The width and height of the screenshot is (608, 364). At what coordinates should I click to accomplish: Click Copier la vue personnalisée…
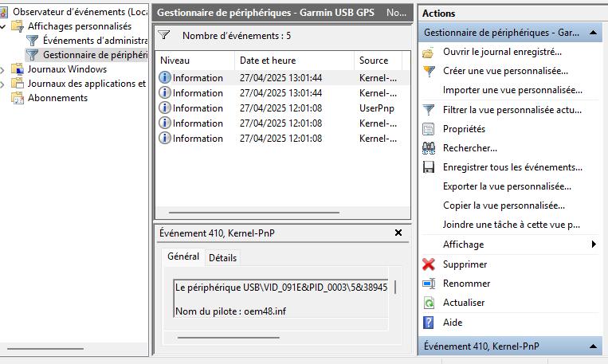pyautogui.click(x=504, y=205)
